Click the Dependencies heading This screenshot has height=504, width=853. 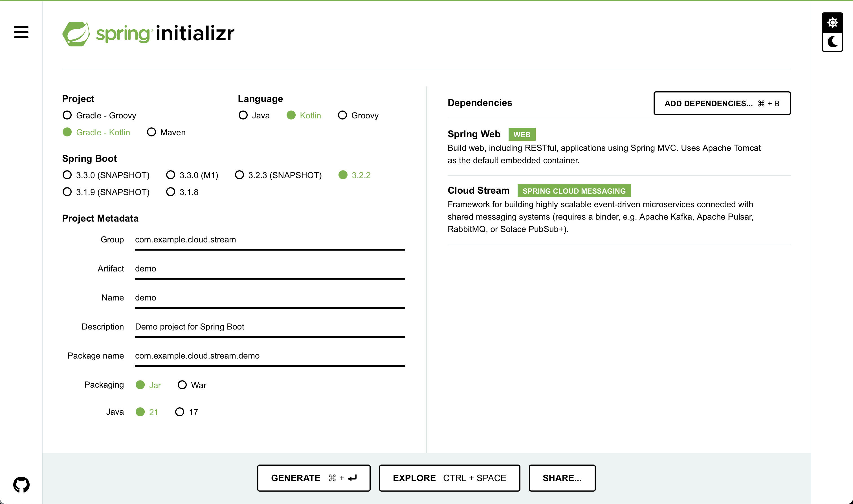click(480, 103)
